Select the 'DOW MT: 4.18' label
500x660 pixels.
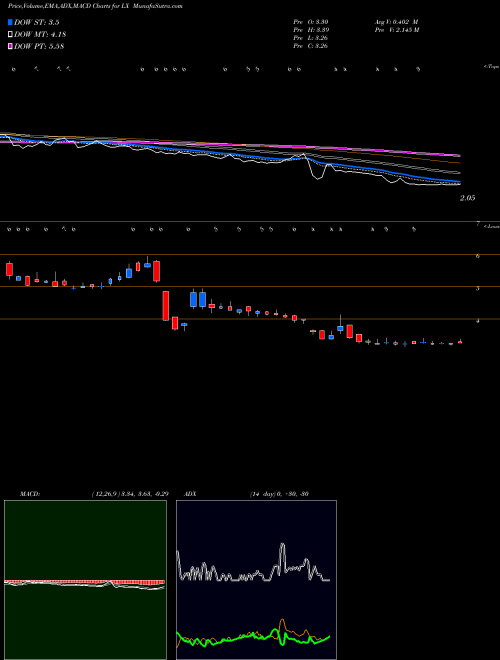click(x=40, y=35)
